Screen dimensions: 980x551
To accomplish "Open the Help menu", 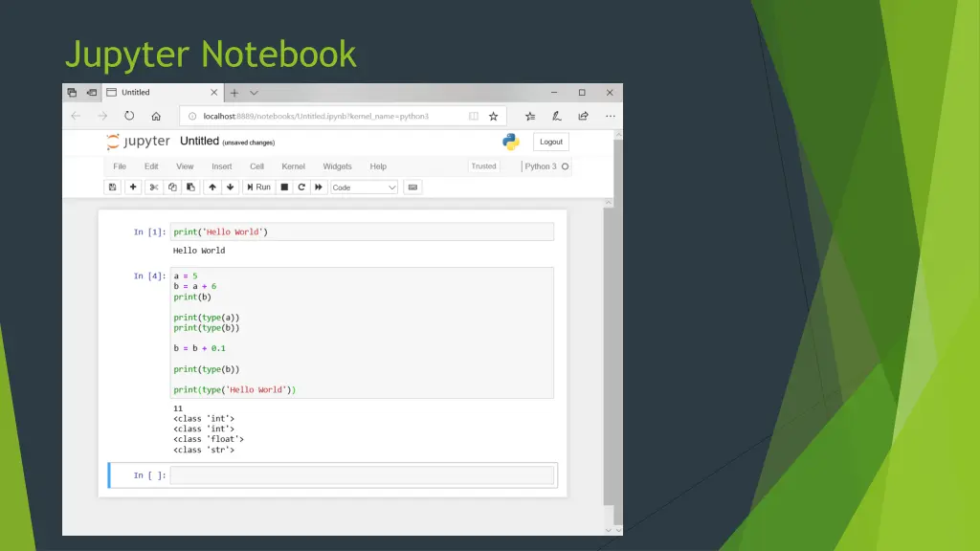I will coord(378,166).
